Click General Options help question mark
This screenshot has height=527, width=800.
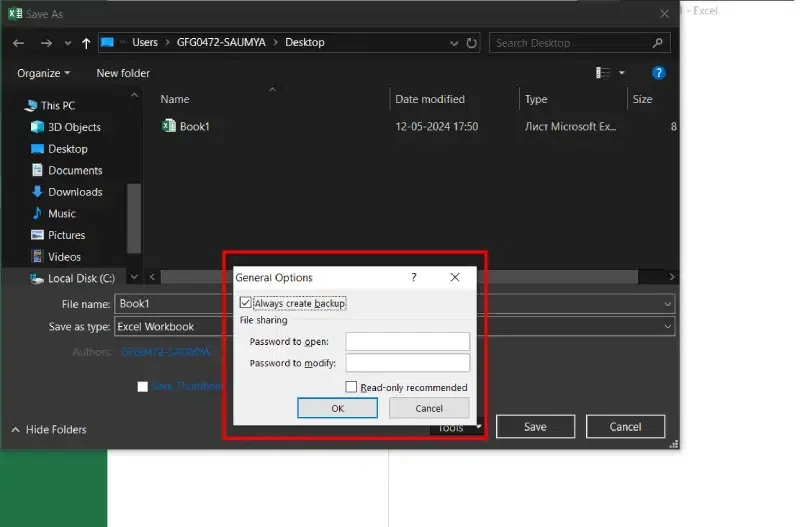pyautogui.click(x=414, y=277)
